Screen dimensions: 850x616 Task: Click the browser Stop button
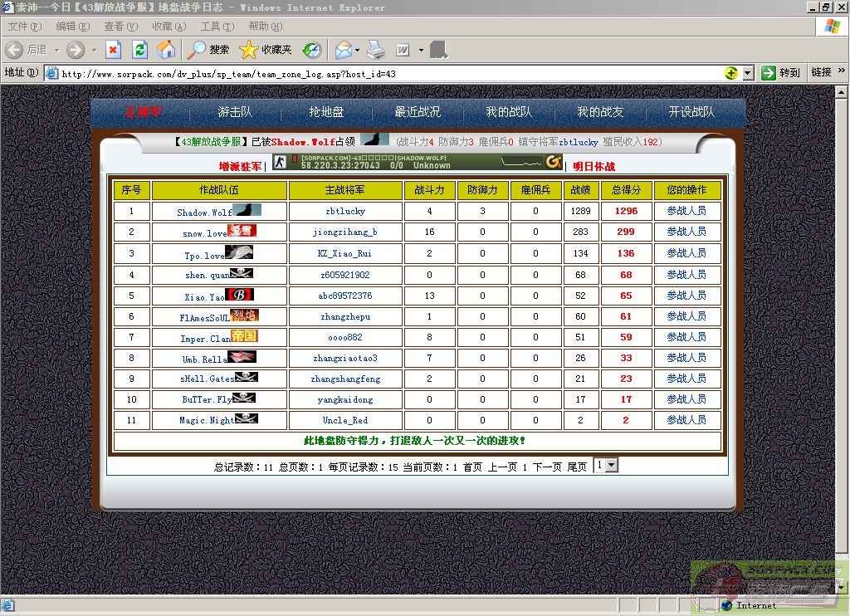pyautogui.click(x=113, y=50)
